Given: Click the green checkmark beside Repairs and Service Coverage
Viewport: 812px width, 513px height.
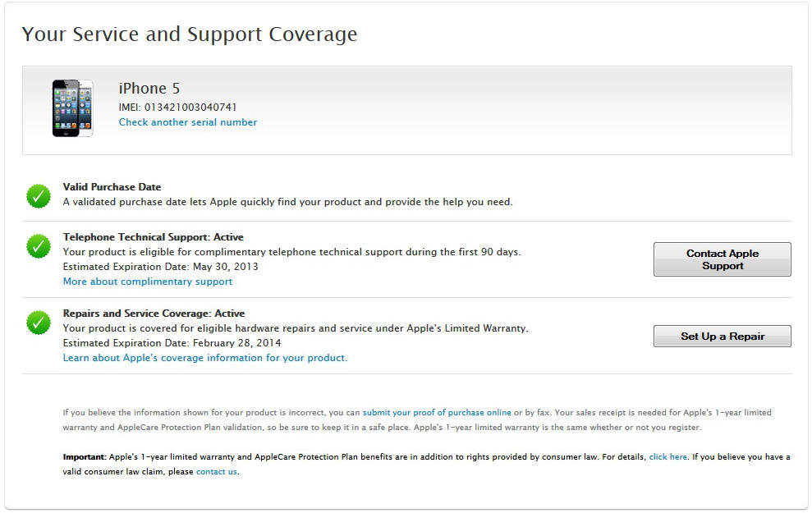Looking at the screenshot, I should click(39, 323).
